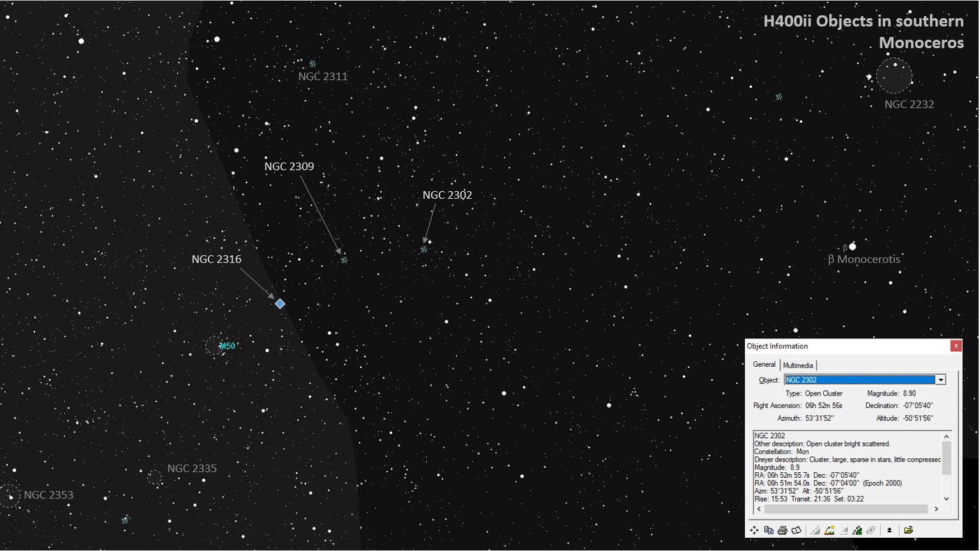980x551 pixels.
Task: Click the 'Rise: 15:53 Transit: 21:36' line
Action: click(x=808, y=499)
